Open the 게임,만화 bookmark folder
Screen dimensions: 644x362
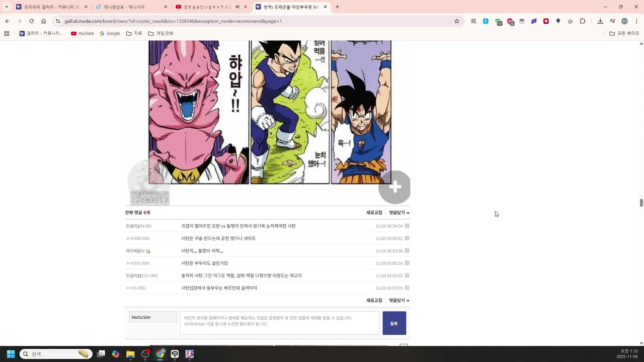point(160,33)
